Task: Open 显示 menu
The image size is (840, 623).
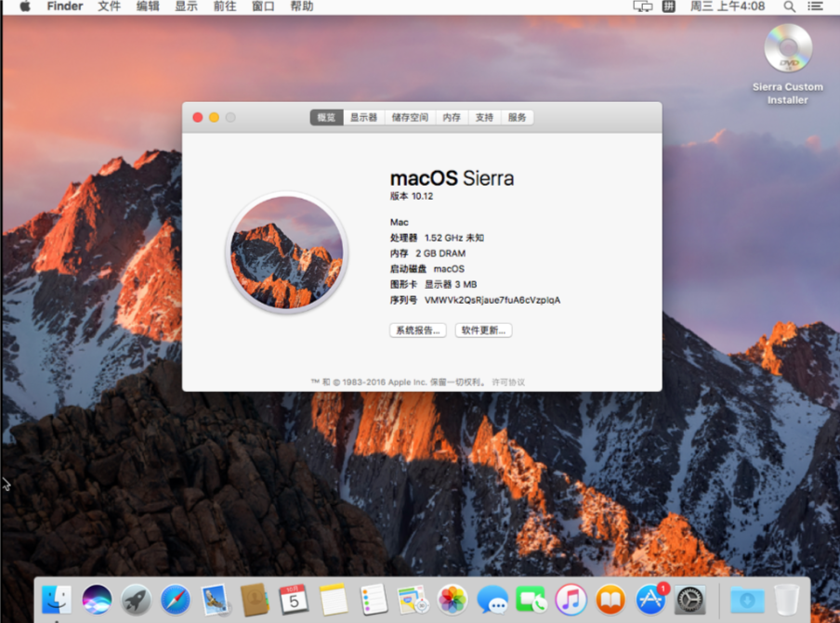Action: [187, 6]
